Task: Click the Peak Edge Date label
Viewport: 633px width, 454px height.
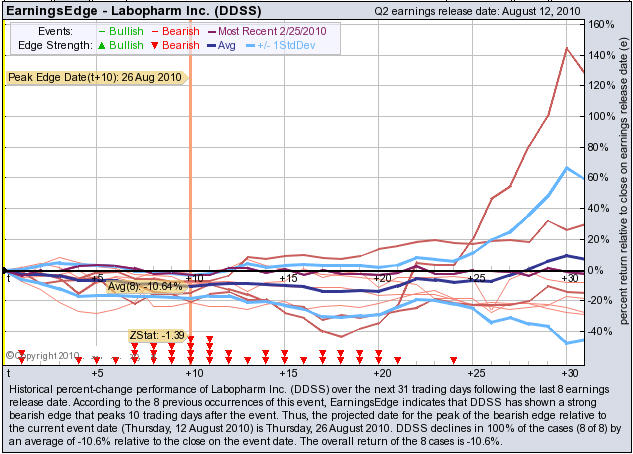Action: point(95,77)
